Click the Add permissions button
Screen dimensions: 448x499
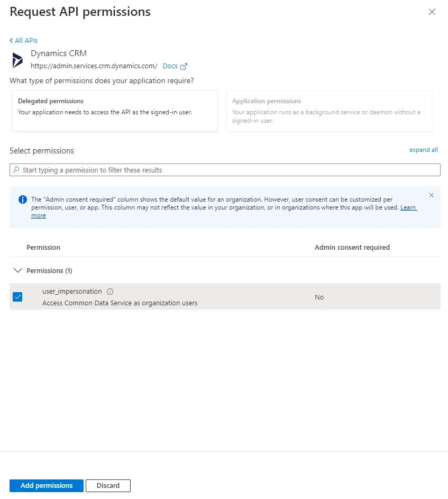(47, 486)
